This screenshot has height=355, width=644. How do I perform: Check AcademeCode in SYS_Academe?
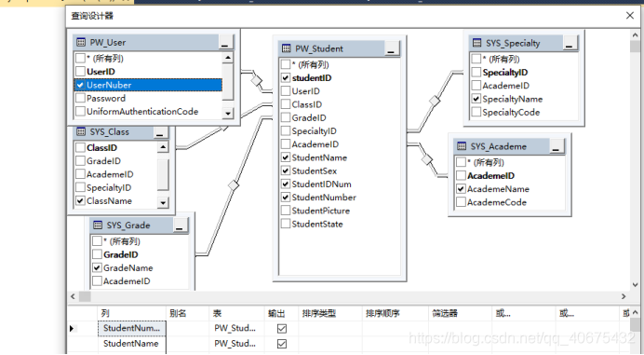coord(461,202)
